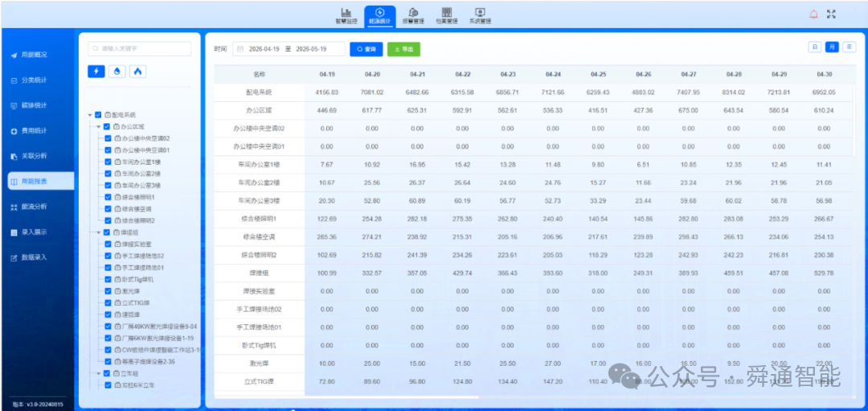Screen dimensions: 868x411
Task: Click end date 2026-05-19 field
Action: pos(312,49)
